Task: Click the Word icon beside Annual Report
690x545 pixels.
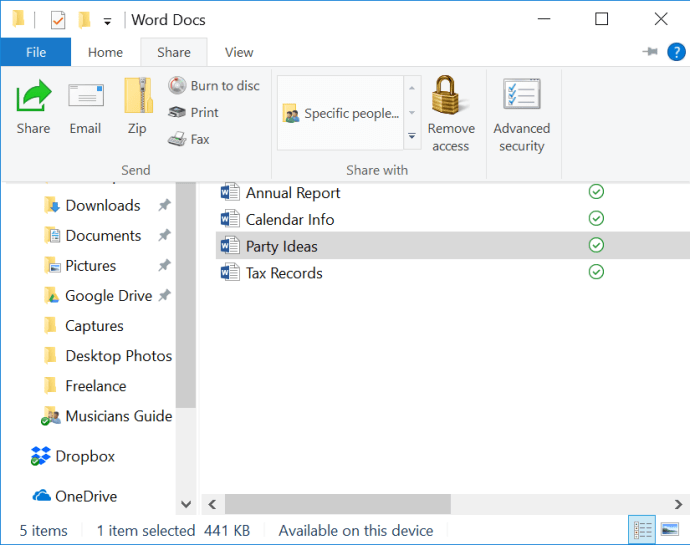Action: tap(230, 192)
